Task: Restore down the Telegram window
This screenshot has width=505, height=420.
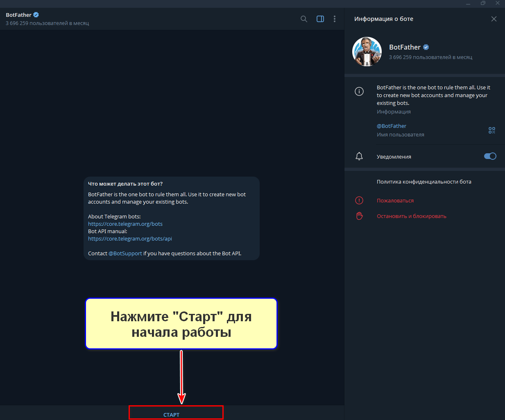Action: (x=483, y=3)
